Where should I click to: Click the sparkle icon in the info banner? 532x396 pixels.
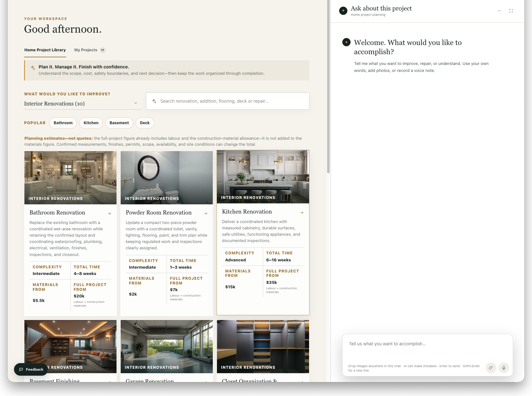(33, 67)
